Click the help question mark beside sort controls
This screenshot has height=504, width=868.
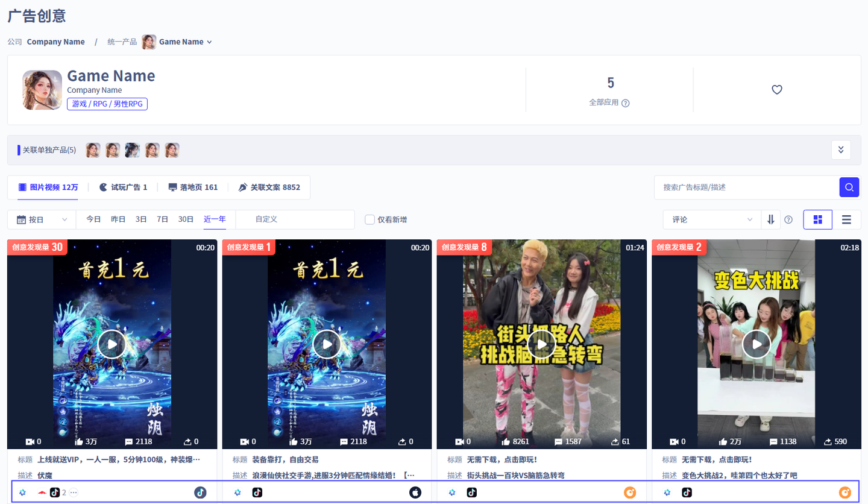point(788,219)
